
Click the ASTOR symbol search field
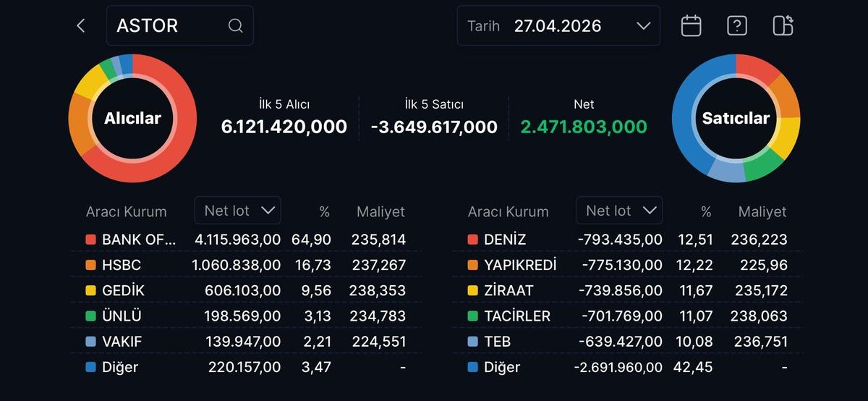click(x=170, y=26)
